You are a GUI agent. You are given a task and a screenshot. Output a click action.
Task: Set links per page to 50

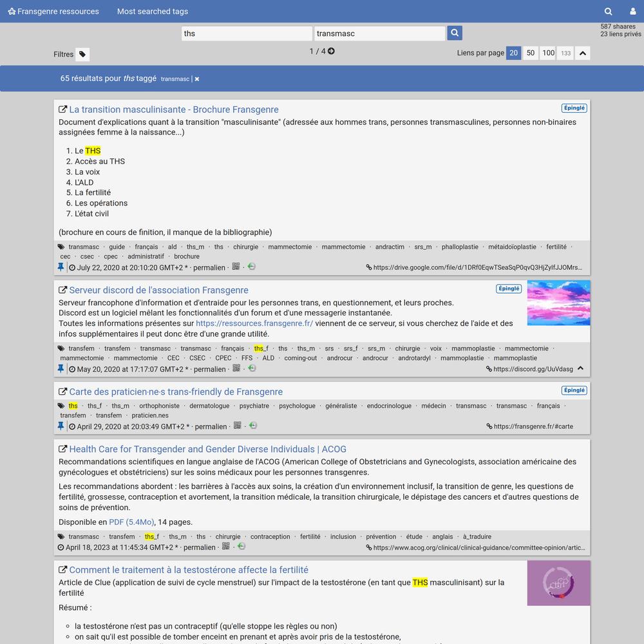(531, 53)
